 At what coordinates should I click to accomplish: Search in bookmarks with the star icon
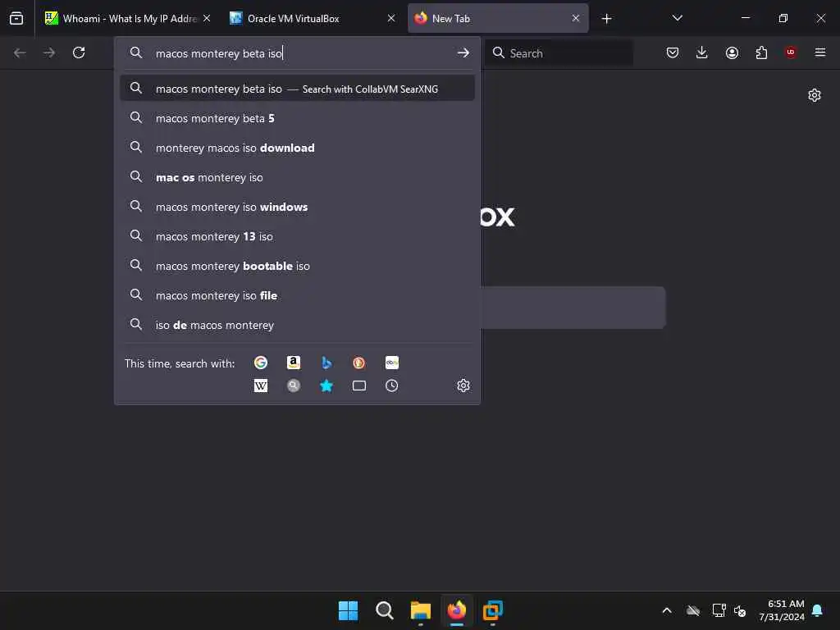tap(326, 386)
